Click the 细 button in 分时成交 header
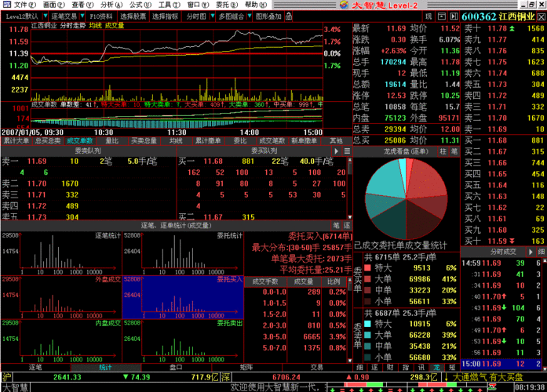The width and height of the screenshot is (547, 392). coord(542,252)
